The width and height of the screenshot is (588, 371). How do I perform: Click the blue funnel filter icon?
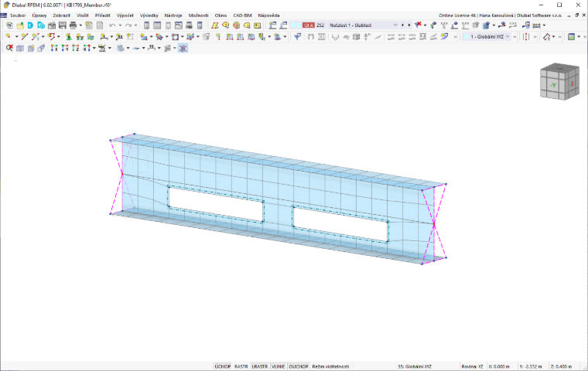click(x=297, y=36)
